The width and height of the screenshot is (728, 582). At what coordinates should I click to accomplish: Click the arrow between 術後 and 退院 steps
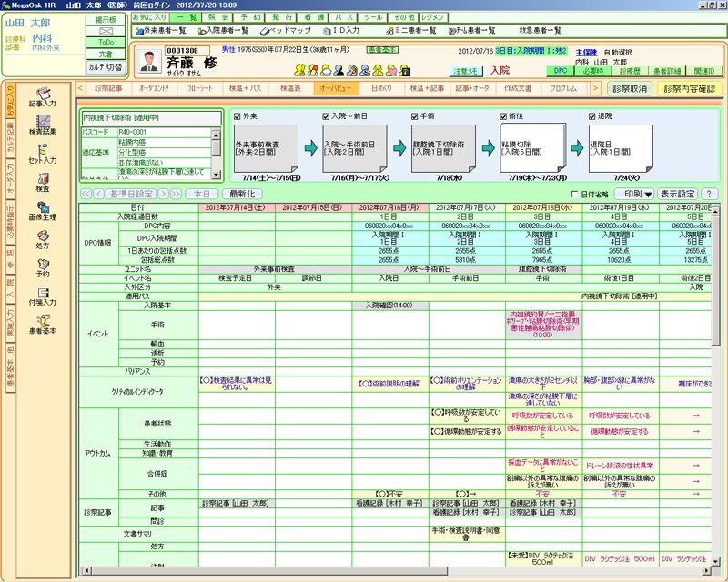click(x=577, y=148)
